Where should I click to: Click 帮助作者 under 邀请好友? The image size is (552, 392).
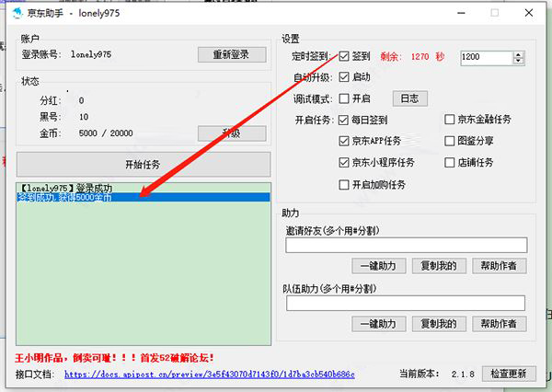click(x=500, y=266)
